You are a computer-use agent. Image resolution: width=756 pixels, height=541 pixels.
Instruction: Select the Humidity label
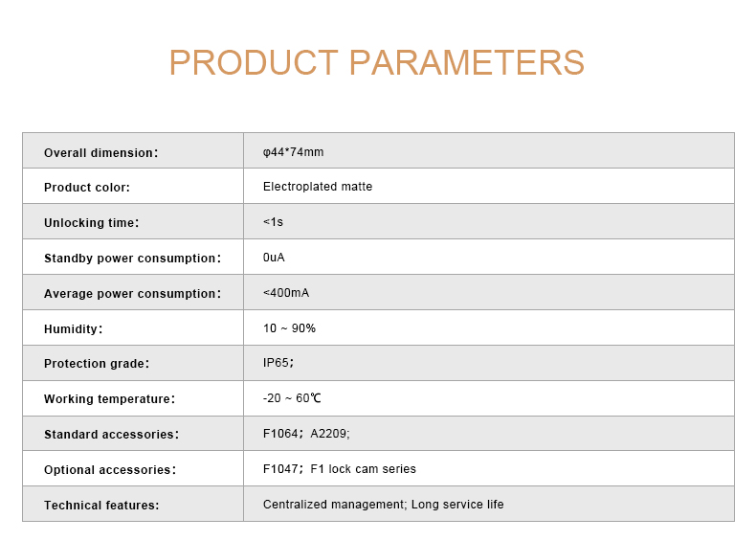pos(74,329)
